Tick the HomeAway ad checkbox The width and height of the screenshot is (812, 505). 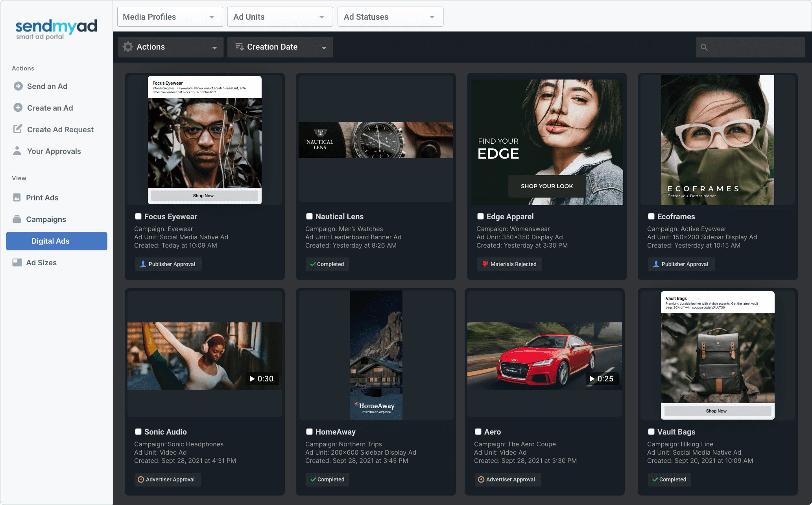coord(309,432)
